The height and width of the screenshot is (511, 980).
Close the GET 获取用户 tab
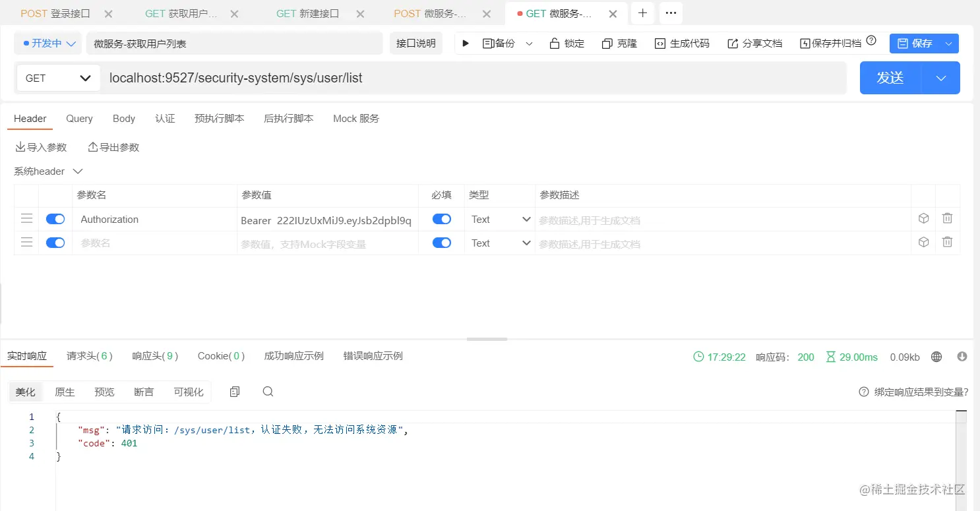pos(235,13)
